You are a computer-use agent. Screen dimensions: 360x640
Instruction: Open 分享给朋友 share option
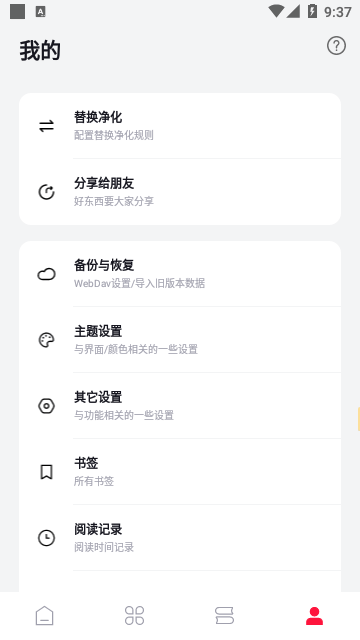click(x=180, y=192)
